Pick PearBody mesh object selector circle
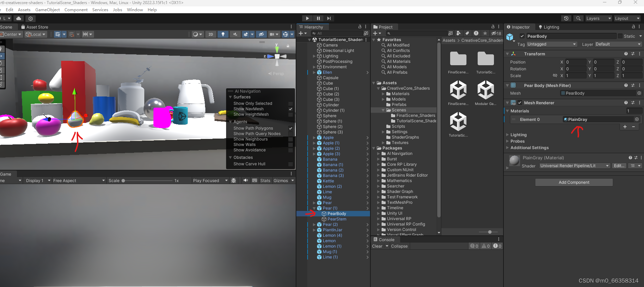This screenshot has height=287, width=644. [x=639, y=93]
